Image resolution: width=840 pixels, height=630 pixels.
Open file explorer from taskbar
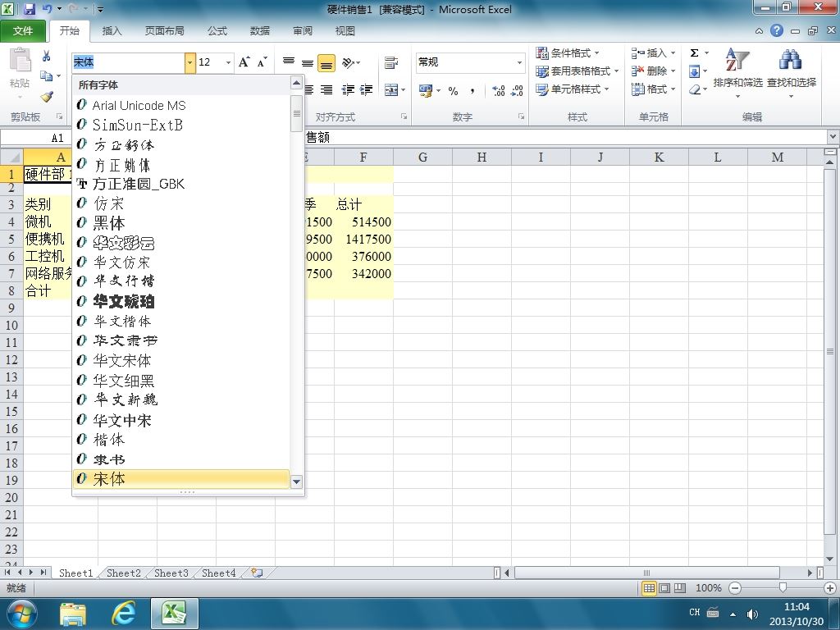[73, 614]
